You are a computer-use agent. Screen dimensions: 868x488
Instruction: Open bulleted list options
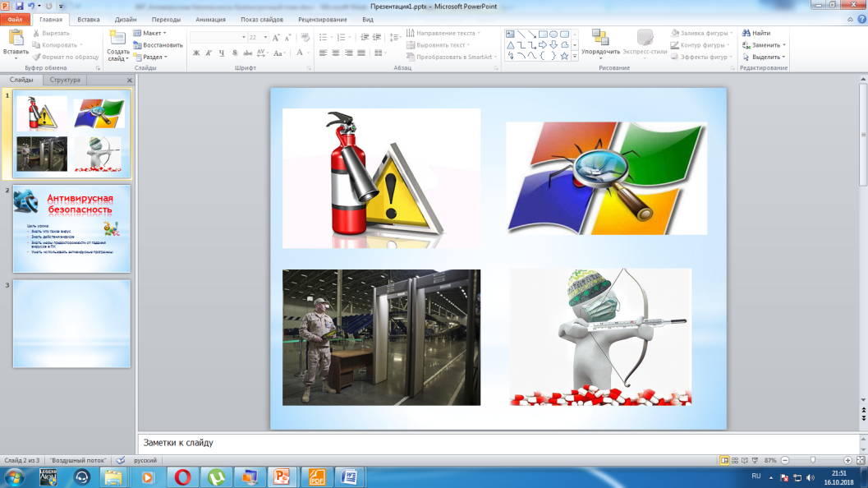pos(325,38)
